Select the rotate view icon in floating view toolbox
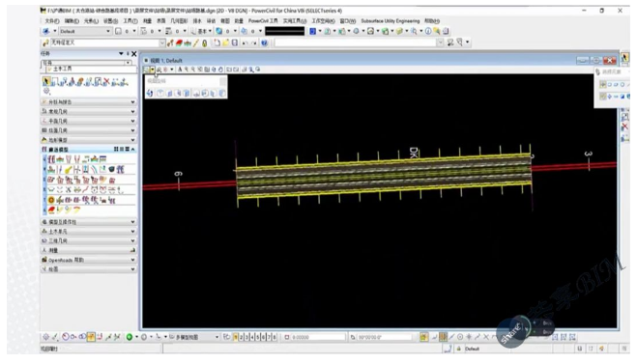Image resolution: width=637 pixels, height=364 pixels. coord(150,94)
